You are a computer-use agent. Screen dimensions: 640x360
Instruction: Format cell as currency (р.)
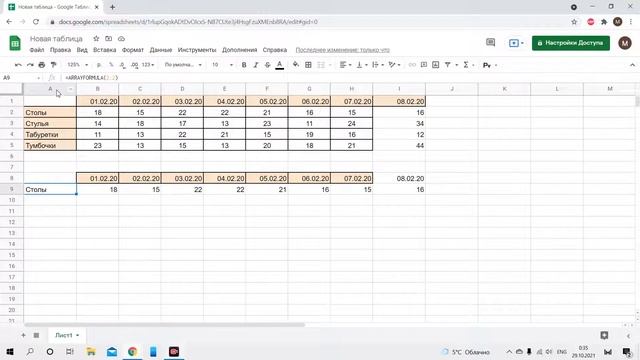point(99,65)
